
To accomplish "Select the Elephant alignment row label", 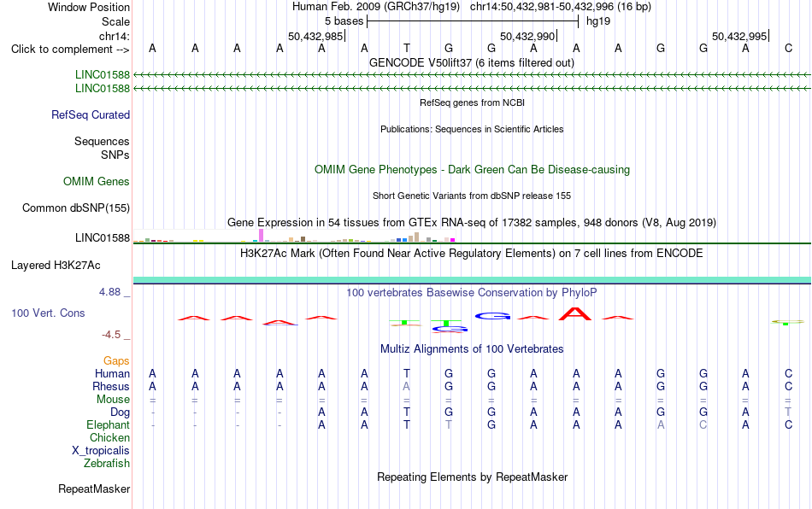I will [x=108, y=425].
